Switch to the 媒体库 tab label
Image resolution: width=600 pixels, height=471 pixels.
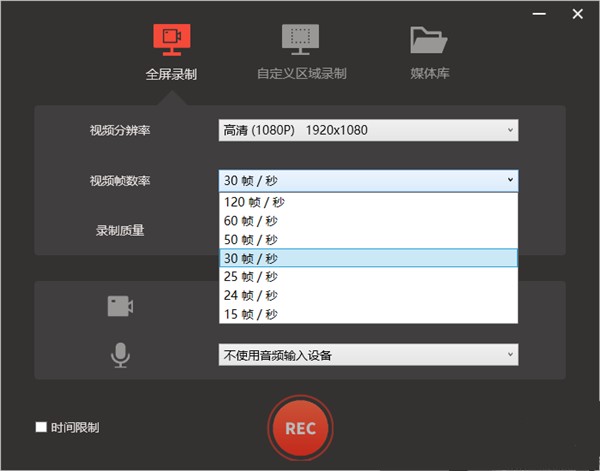(x=428, y=74)
